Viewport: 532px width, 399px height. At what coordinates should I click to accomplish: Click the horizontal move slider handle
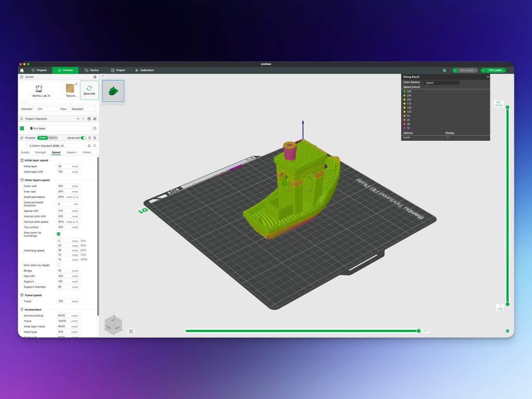418,331
